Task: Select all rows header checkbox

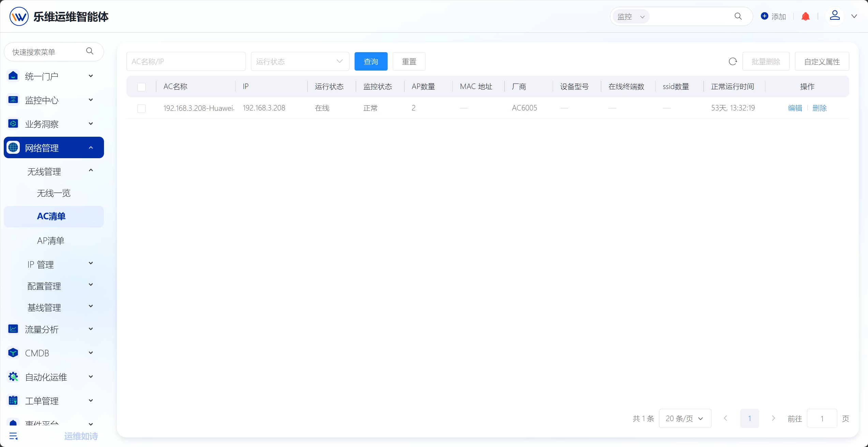Action: (x=141, y=87)
